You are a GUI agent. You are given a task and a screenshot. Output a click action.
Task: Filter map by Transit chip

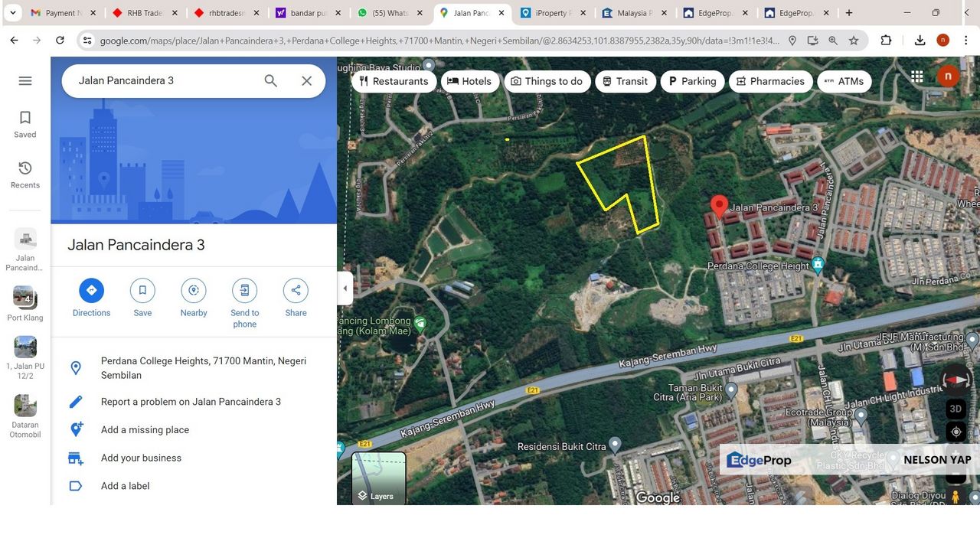(625, 81)
